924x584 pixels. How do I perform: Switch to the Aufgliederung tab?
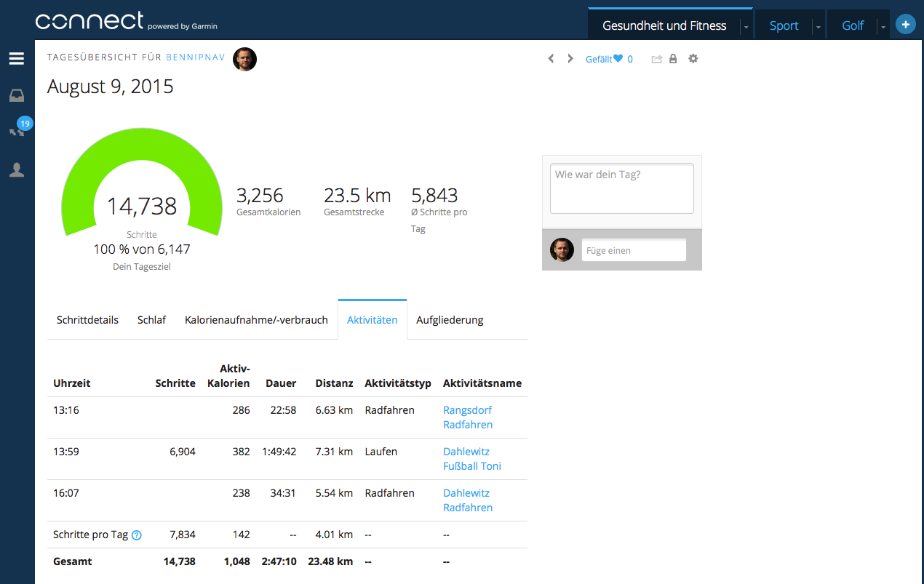450,320
